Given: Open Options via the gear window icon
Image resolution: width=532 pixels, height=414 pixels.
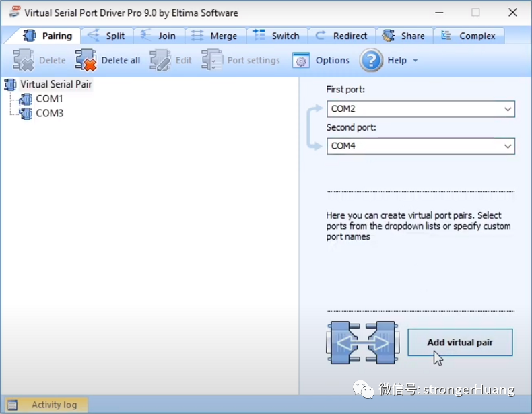Looking at the screenshot, I should [x=300, y=61].
